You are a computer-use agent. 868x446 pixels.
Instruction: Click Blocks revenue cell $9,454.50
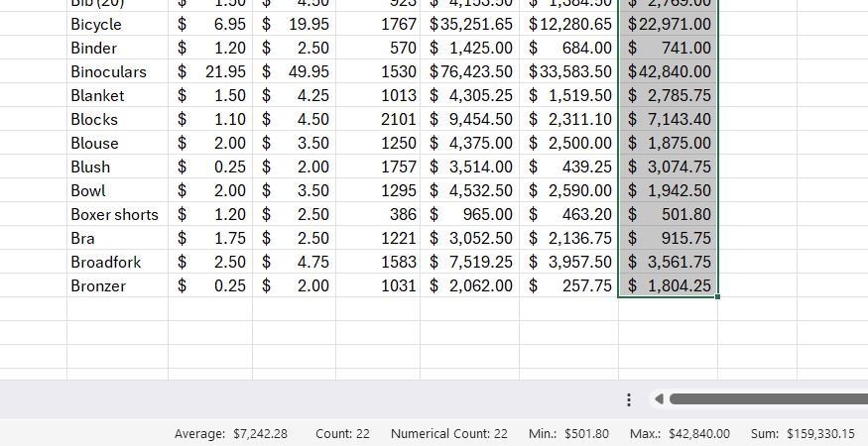[x=469, y=120]
